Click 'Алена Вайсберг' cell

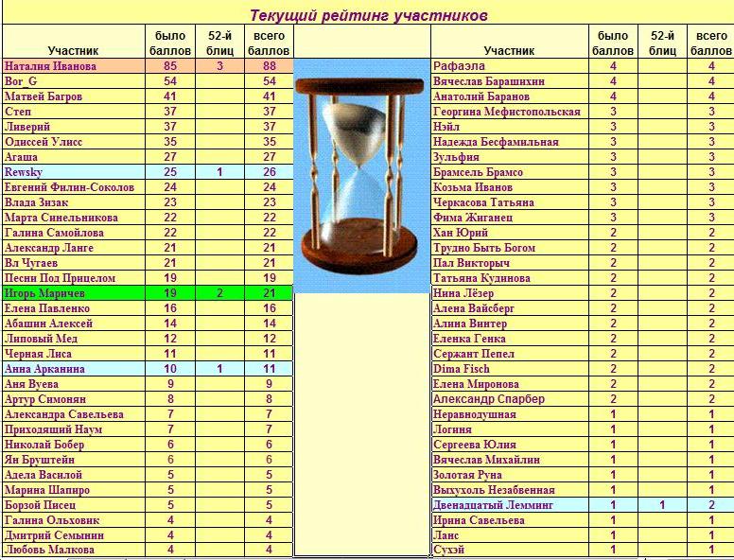509,308
